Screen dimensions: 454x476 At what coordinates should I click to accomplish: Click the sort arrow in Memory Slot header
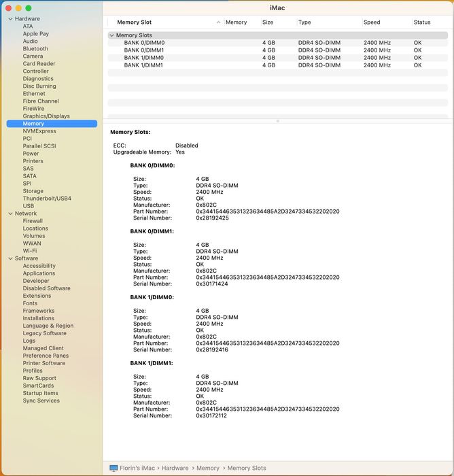[218, 22]
